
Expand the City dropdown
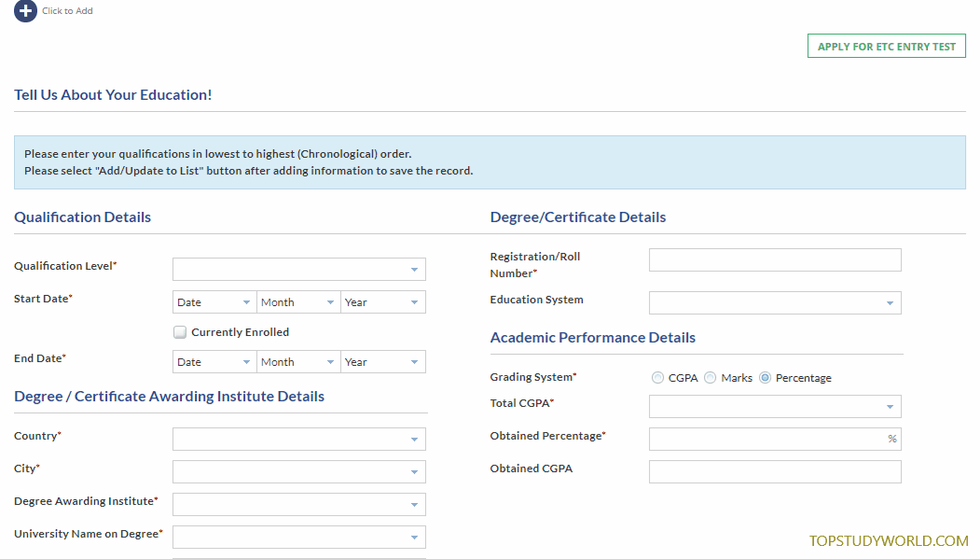(x=298, y=472)
